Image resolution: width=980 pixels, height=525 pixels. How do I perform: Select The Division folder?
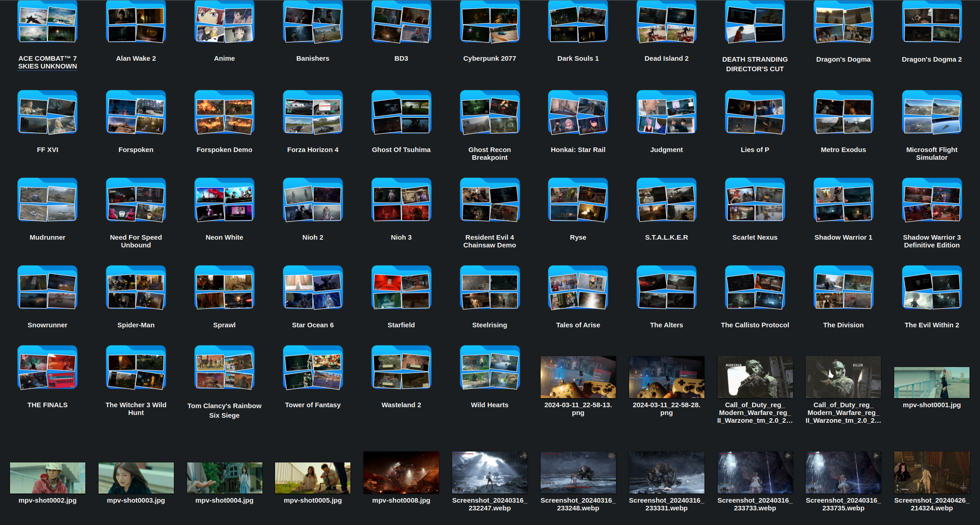coord(844,288)
